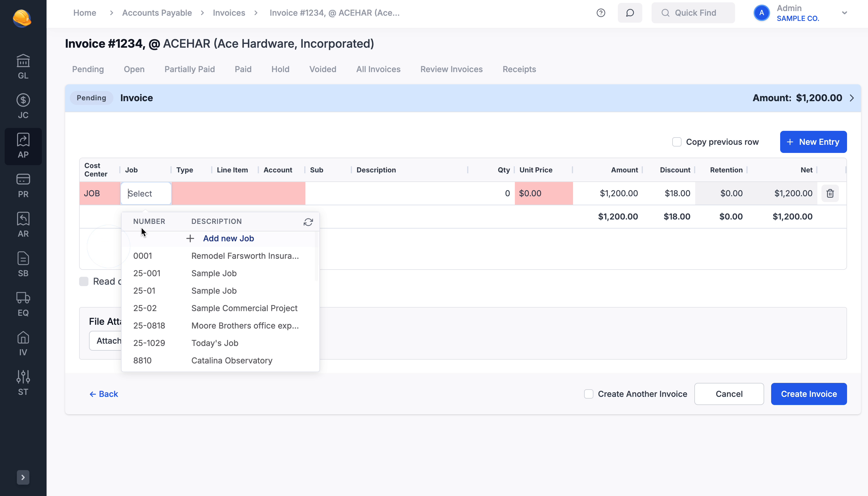Check Create Another Invoice
This screenshot has height=496, width=868.
589,394
